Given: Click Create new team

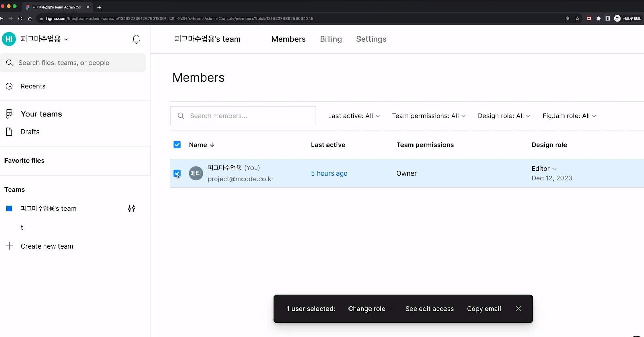Looking at the screenshot, I should pos(47,246).
